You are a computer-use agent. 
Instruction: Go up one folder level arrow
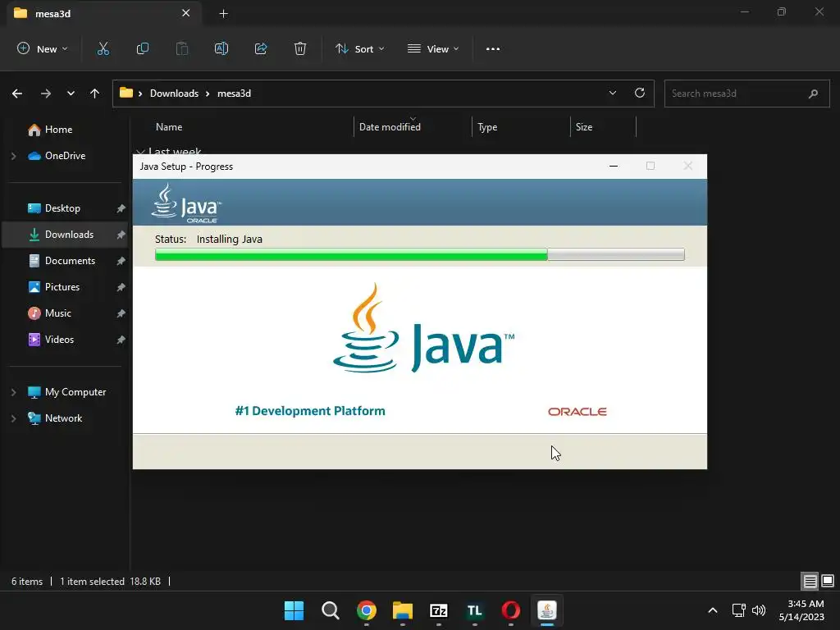95,94
